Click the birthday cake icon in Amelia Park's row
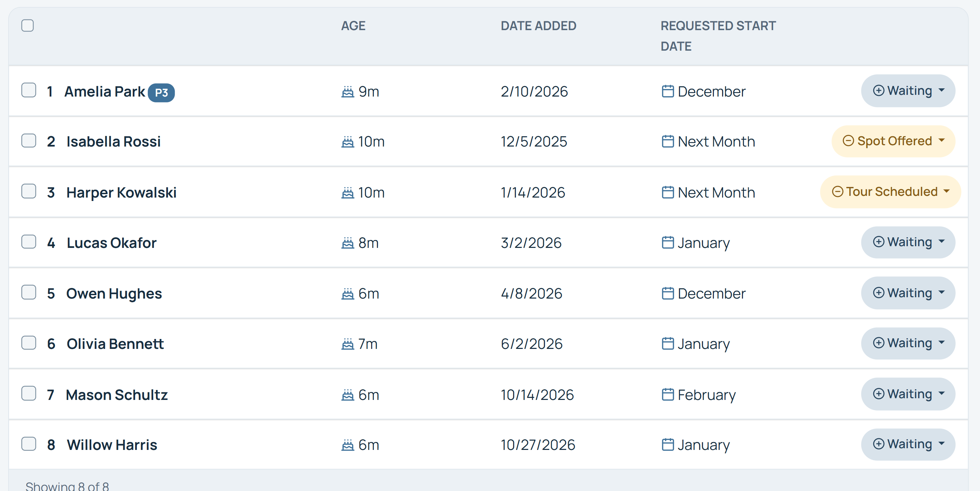This screenshot has height=491, width=980. tap(347, 92)
